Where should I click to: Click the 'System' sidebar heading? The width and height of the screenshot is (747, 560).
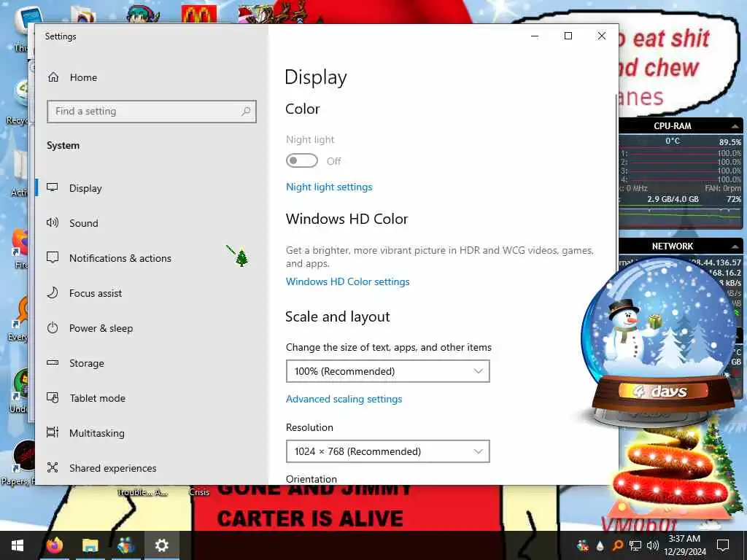63,145
